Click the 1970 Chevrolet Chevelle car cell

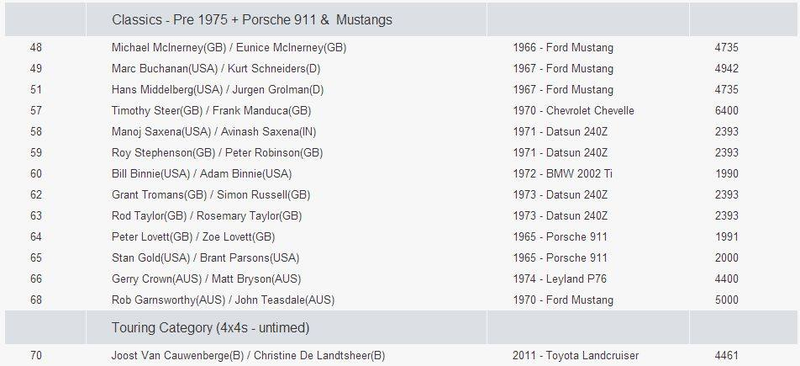(x=573, y=111)
